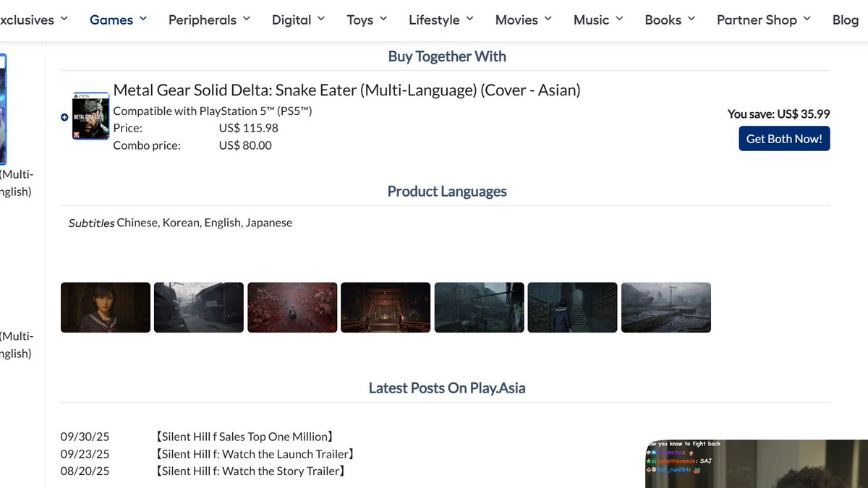Click the blue plus icon beside Metal Gear cover
868x488 pixels.
[x=64, y=117]
